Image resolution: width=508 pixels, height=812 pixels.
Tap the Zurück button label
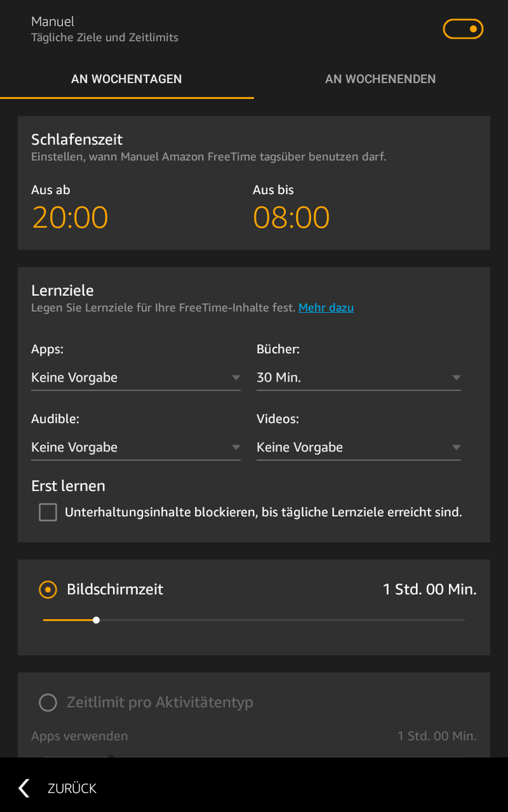point(72,788)
